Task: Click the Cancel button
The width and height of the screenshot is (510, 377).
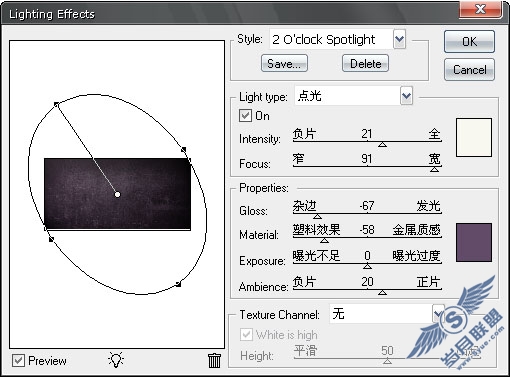Action: (469, 70)
